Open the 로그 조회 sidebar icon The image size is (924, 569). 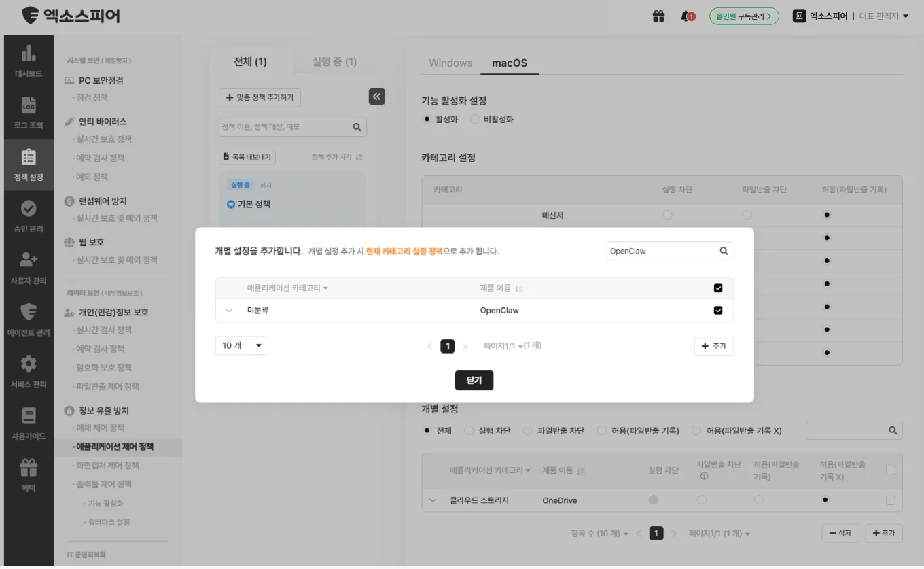29,113
